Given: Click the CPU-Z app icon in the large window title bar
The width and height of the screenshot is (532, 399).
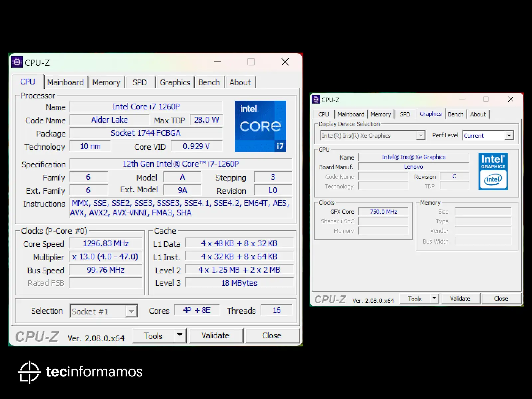Looking at the screenshot, I should click(17, 62).
